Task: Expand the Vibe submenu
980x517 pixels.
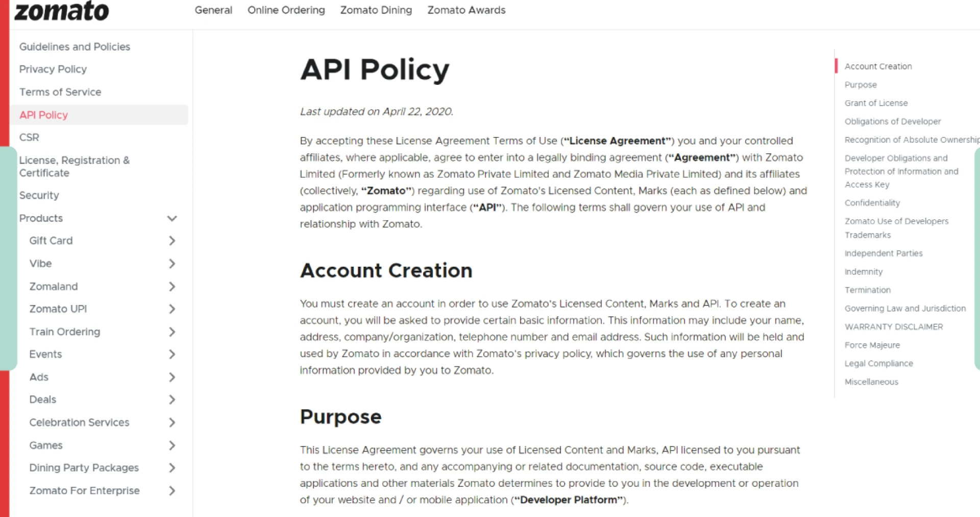Action: 173,263
